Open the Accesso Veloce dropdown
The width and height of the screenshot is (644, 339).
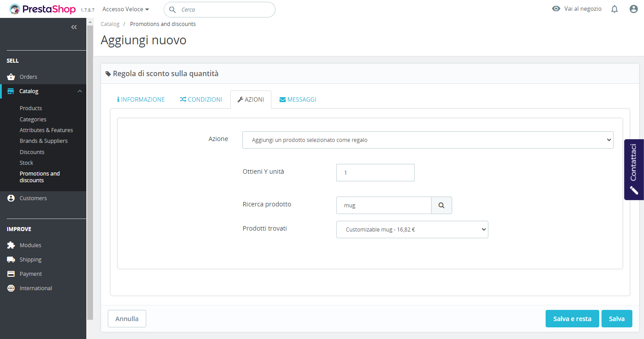click(x=126, y=9)
